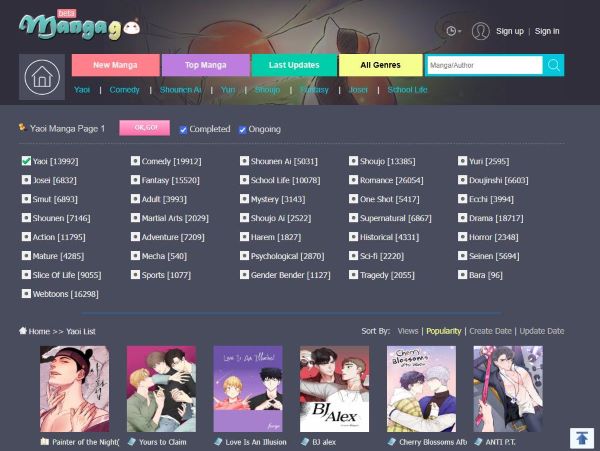Screen dimensions: 600x451
Task: Toggle the Webtoons genre checkbox
Action: click(26, 293)
